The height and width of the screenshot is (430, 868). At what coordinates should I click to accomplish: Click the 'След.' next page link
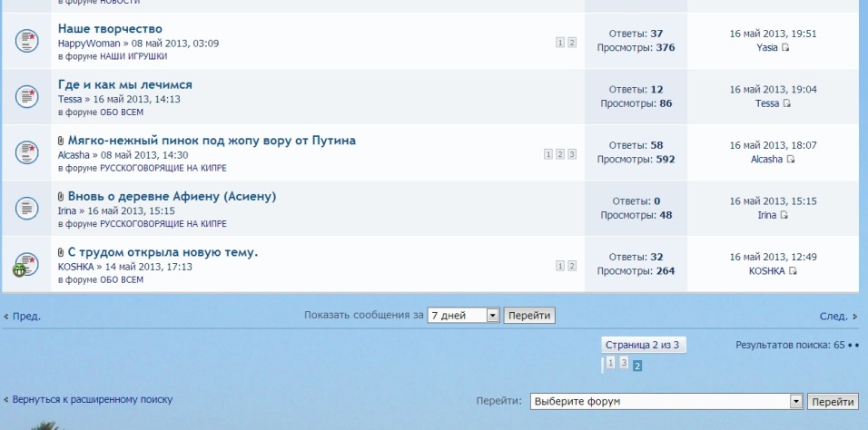[x=837, y=317]
